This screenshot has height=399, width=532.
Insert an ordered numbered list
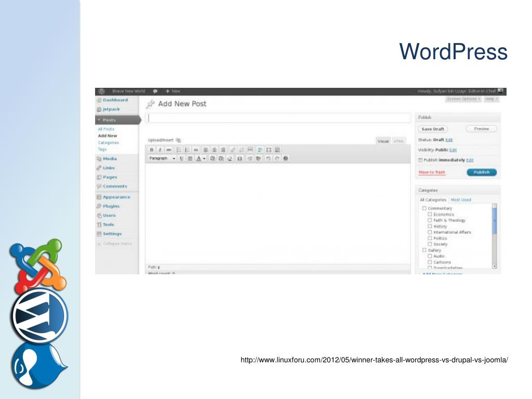pyautogui.click(x=187, y=150)
